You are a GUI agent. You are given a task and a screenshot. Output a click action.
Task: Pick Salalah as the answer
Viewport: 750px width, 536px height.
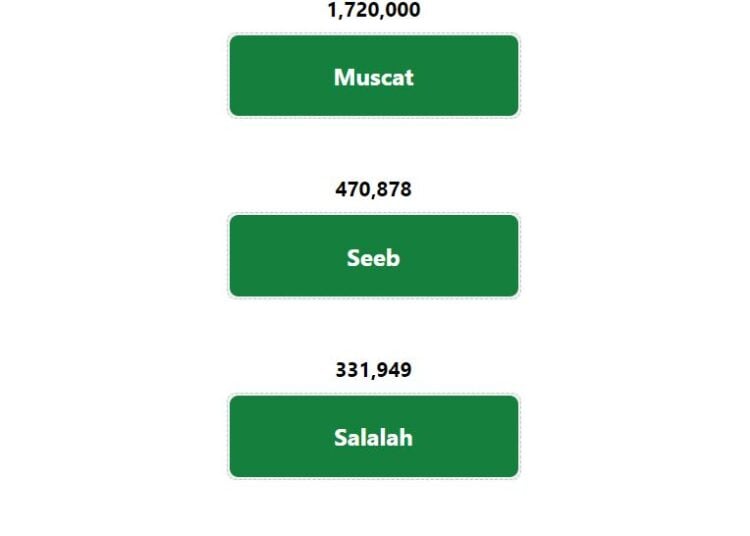click(x=374, y=436)
